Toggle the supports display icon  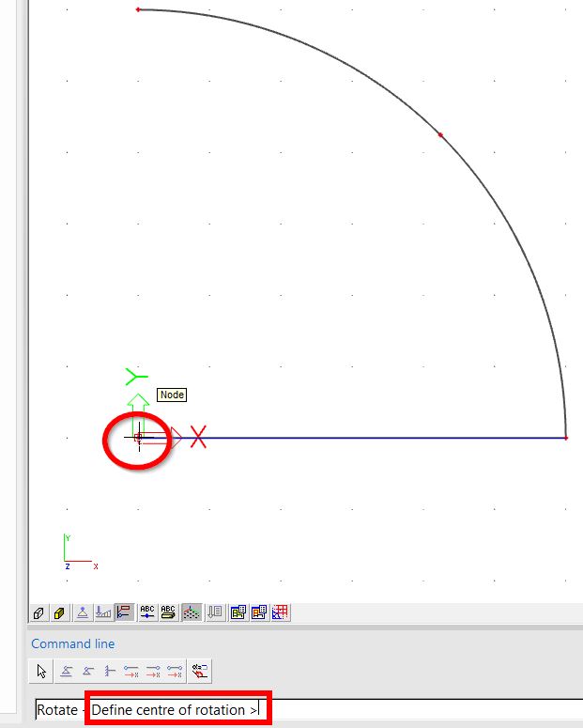pos(84,612)
